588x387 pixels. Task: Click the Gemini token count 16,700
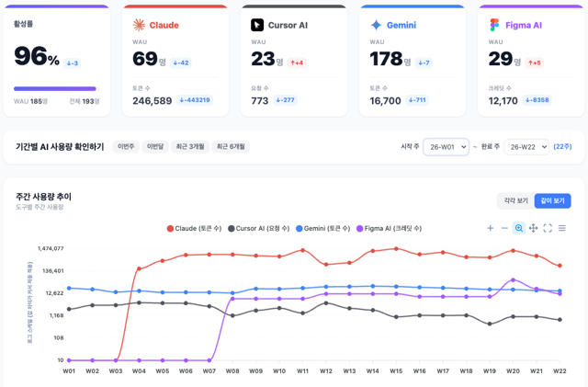[385, 100]
